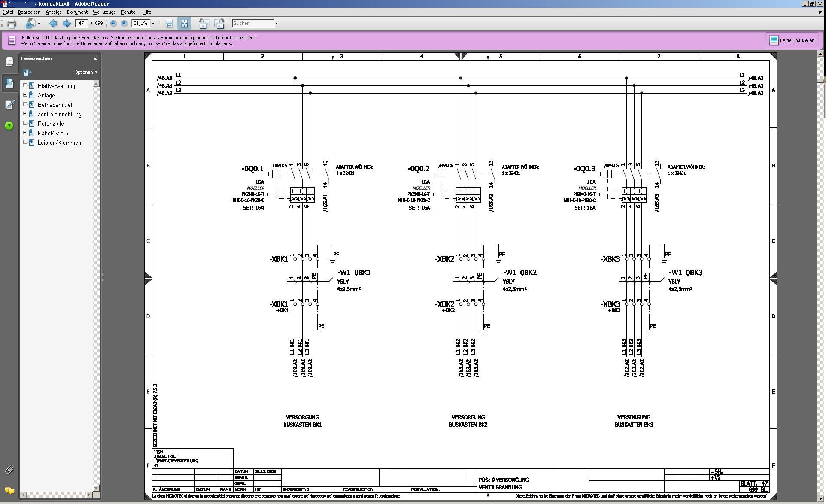Select Kabel/Adern bookmark
This screenshot has width=826, height=504.
pos(53,133)
